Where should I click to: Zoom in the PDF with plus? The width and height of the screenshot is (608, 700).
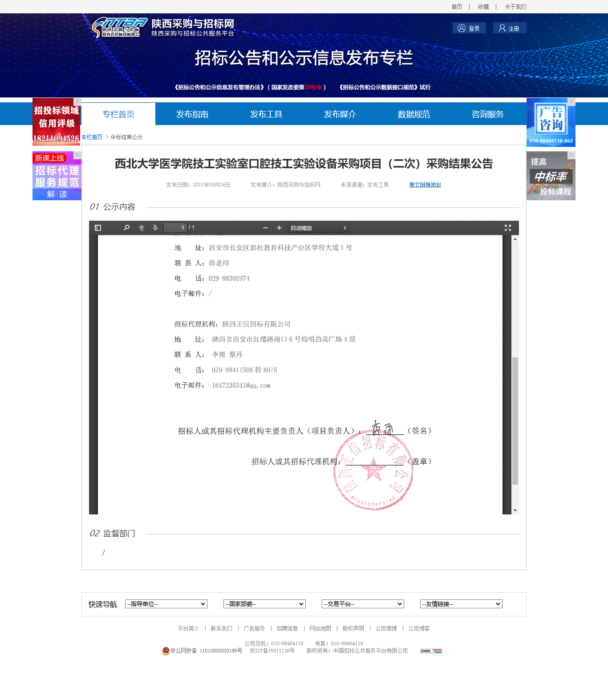pyautogui.click(x=279, y=228)
